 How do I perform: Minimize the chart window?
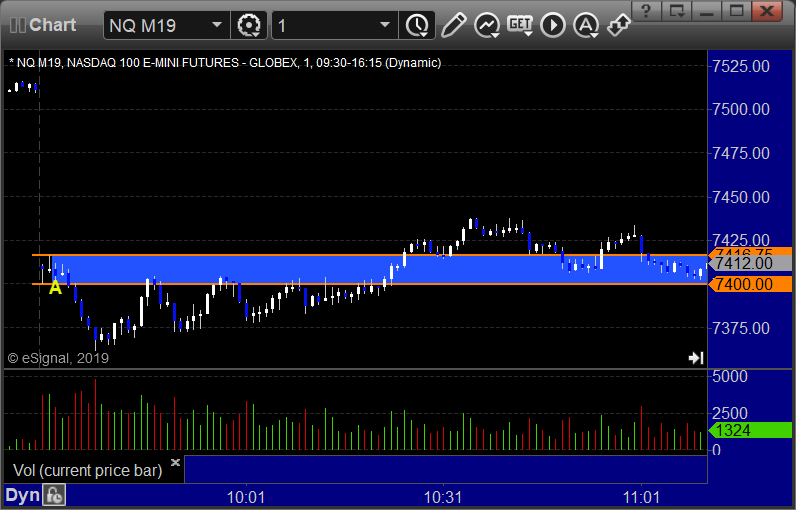(707, 10)
